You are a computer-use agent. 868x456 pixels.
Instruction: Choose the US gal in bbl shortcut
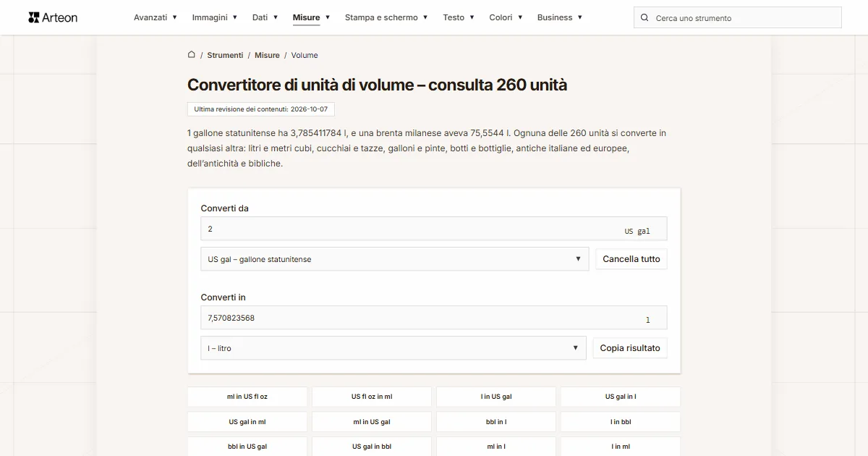(372, 447)
